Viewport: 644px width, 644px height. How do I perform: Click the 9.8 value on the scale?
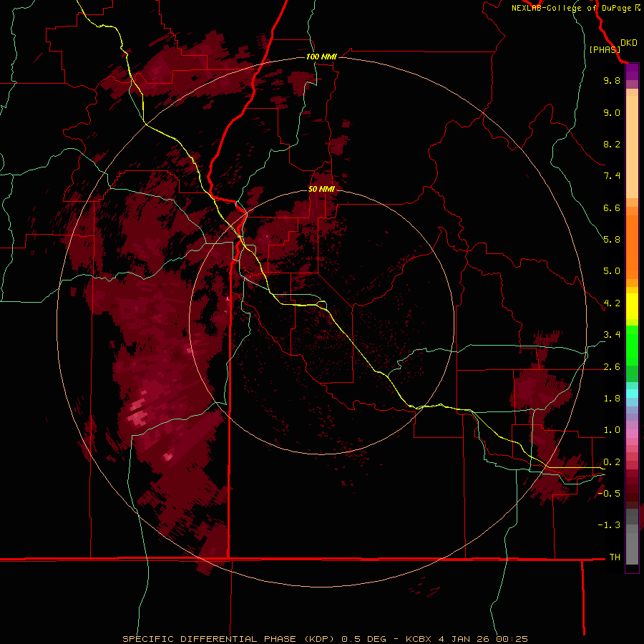(612, 80)
